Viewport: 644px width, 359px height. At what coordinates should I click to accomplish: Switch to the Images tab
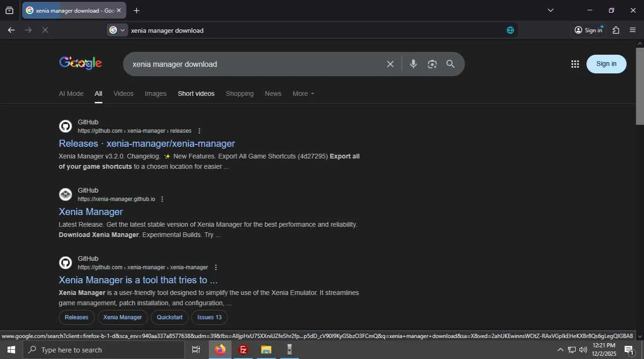tap(155, 93)
